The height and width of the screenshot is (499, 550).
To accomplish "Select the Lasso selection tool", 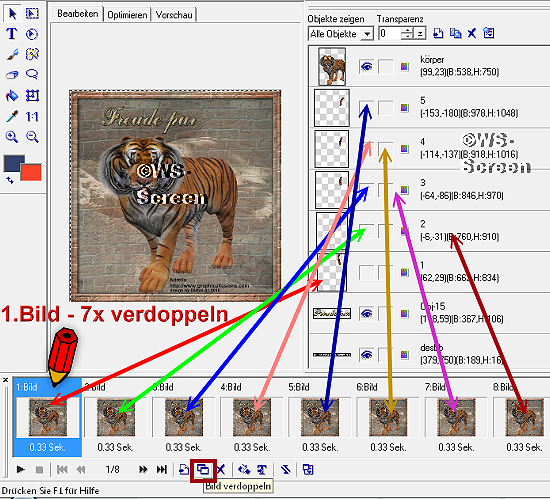I will click(32, 75).
